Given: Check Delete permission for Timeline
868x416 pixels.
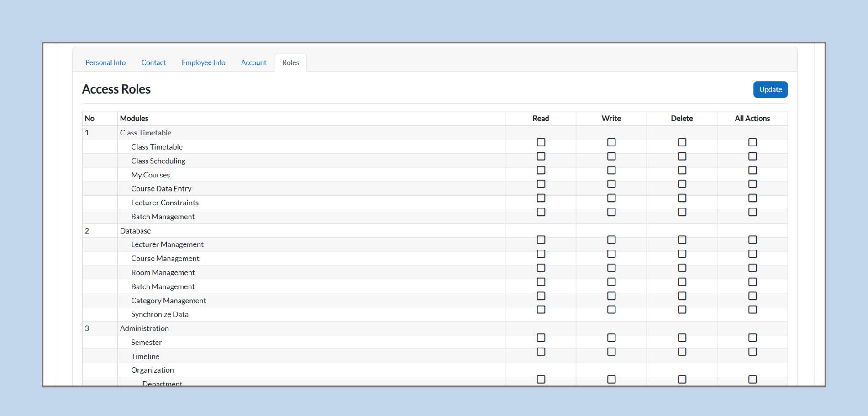Looking at the screenshot, I should pos(682,352).
